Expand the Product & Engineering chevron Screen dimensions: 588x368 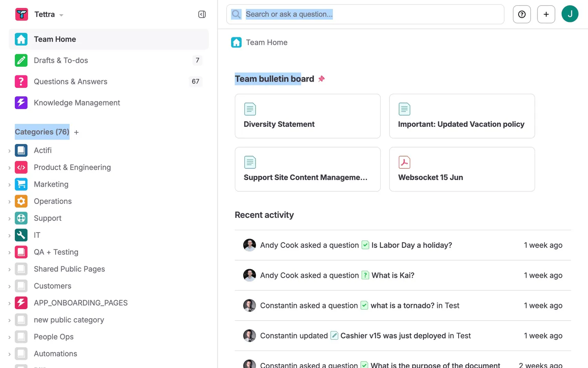point(9,168)
